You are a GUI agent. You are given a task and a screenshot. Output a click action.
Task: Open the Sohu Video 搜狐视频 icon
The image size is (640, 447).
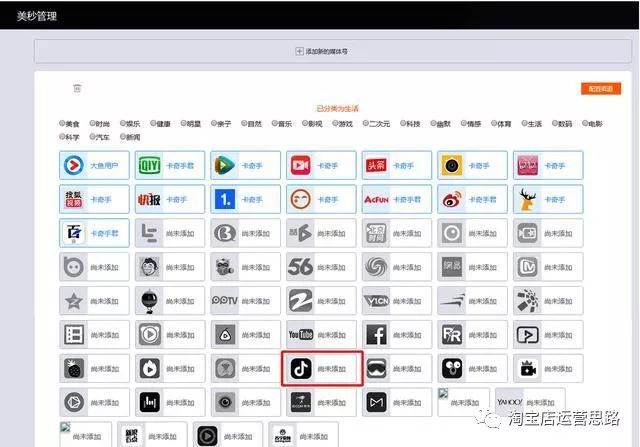(x=74, y=199)
